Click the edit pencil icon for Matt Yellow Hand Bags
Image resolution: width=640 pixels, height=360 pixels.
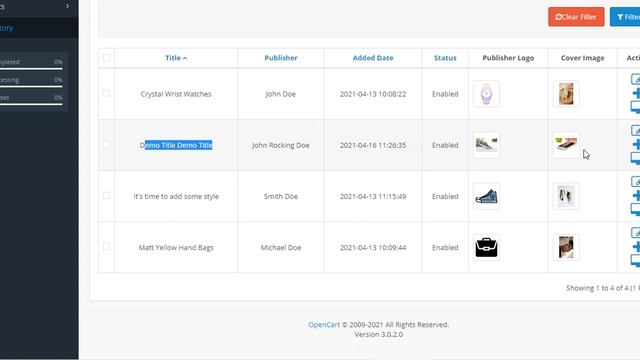tap(636, 233)
